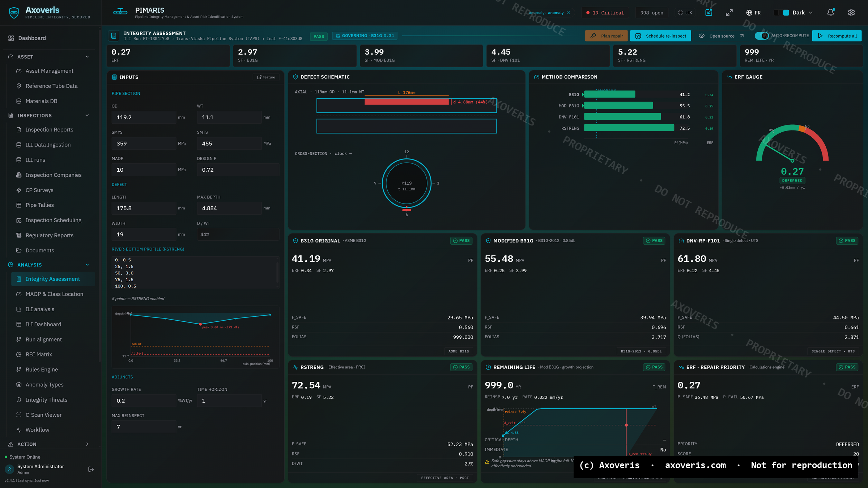
Task: Click the Inputs panel calculator icon
Action: pos(114,77)
